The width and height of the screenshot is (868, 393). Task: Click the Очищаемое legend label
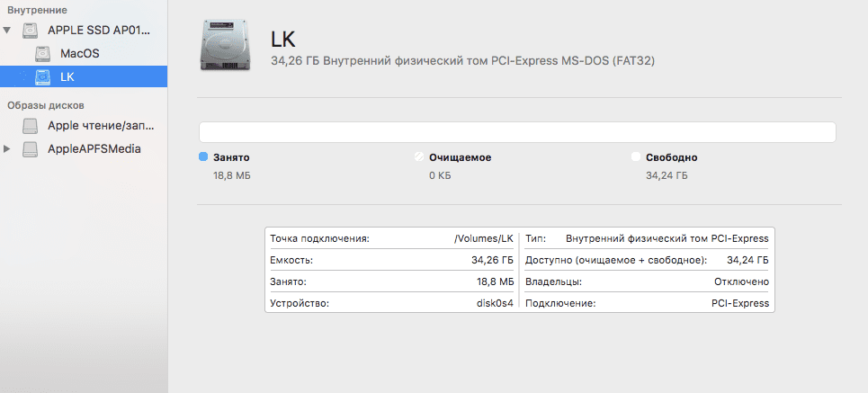(460, 157)
